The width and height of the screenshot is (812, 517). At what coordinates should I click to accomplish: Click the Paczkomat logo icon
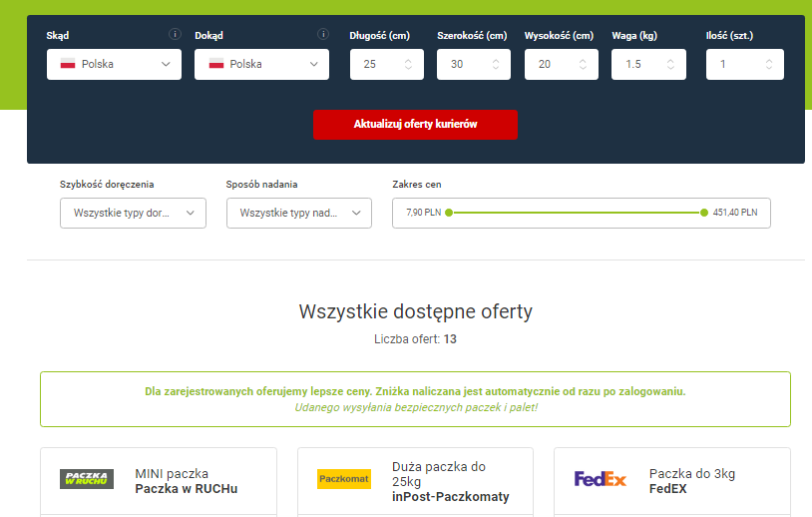[x=343, y=479]
